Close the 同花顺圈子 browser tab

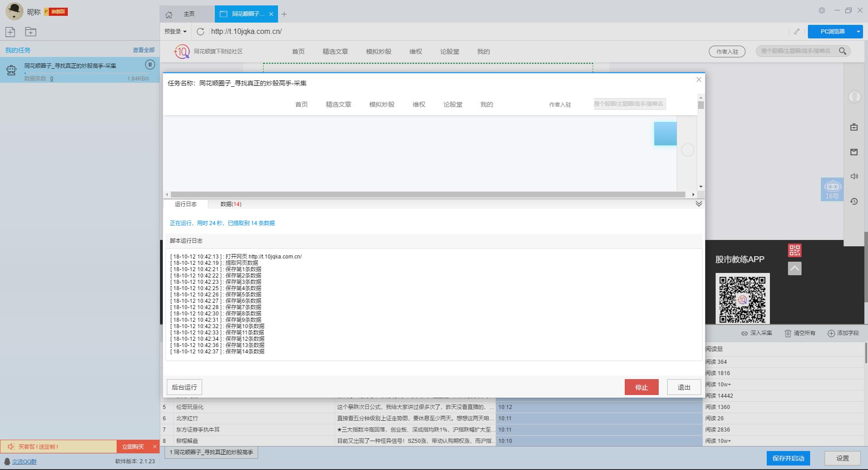(x=271, y=14)
